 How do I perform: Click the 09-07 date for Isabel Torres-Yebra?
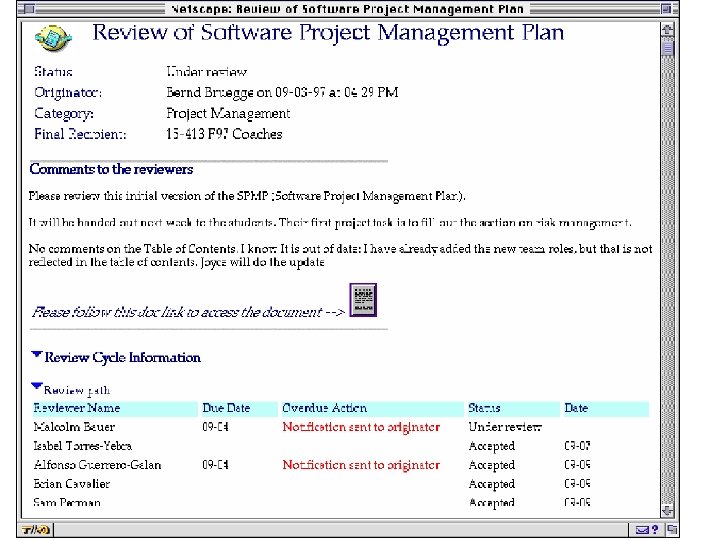(577, 446)
